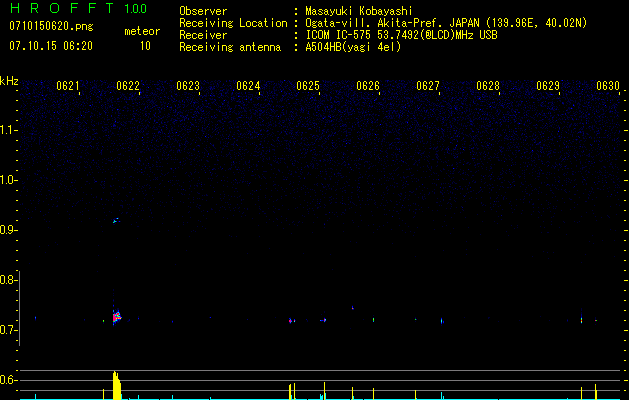Click the 0621 time marker
The width and height of the screenshot is (629, 400).
tap(67, 86)
